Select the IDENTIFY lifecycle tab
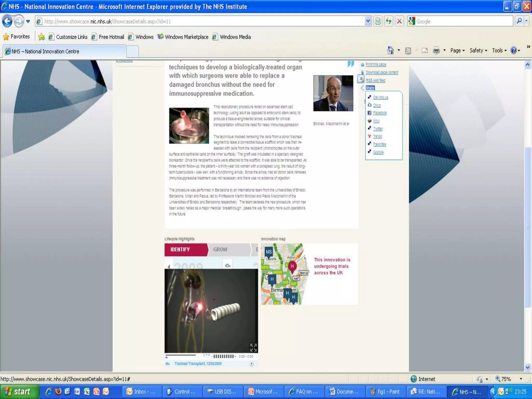 180,249
